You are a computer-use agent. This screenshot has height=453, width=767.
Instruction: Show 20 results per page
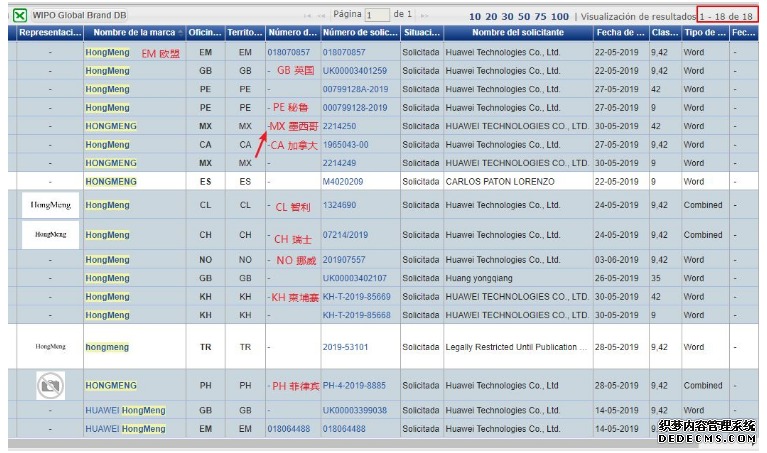click(491, 17)
